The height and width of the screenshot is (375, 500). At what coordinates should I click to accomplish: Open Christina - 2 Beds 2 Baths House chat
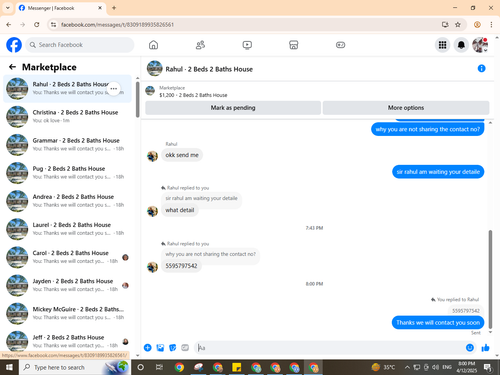[x=67, y=116]
